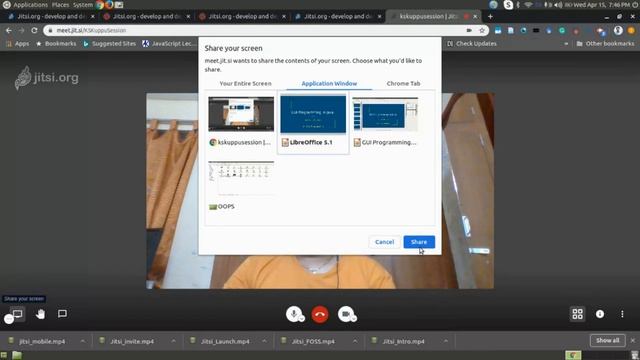Launch Firefox from top panel
Viewport: 640px width, 360px height.
(x=109, y=4)
